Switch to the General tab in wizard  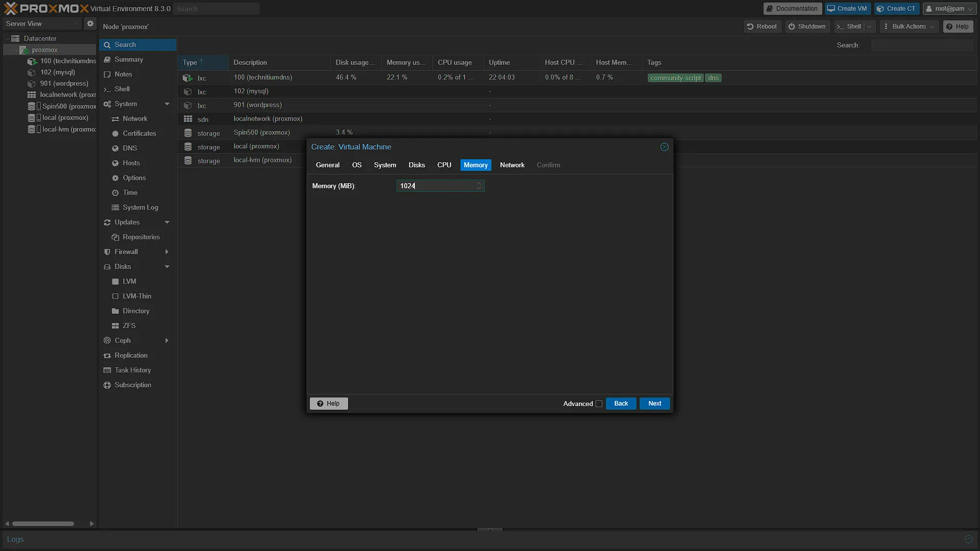pyautogui.click(x=328, y=165)
